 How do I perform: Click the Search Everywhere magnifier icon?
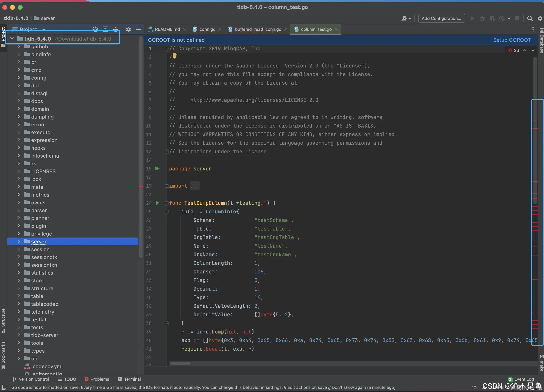530,18
